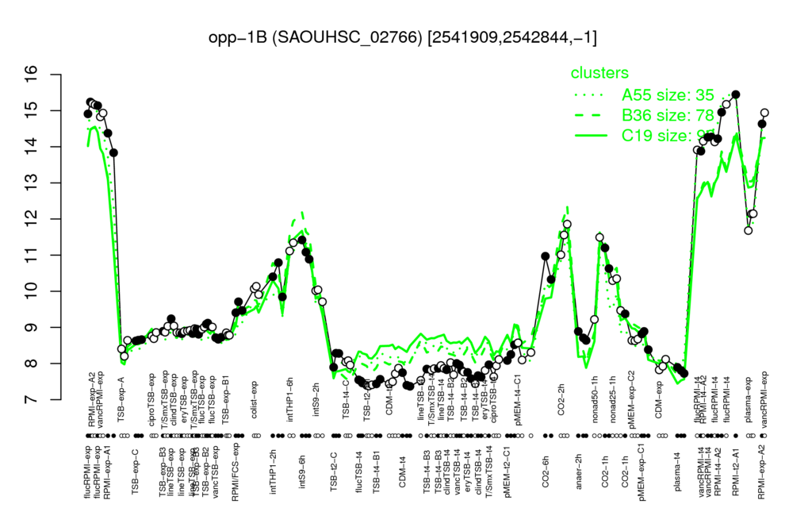Click x-axis label 'colist-exp'
This screenshot has width=812, height=508.
(255, 401)
